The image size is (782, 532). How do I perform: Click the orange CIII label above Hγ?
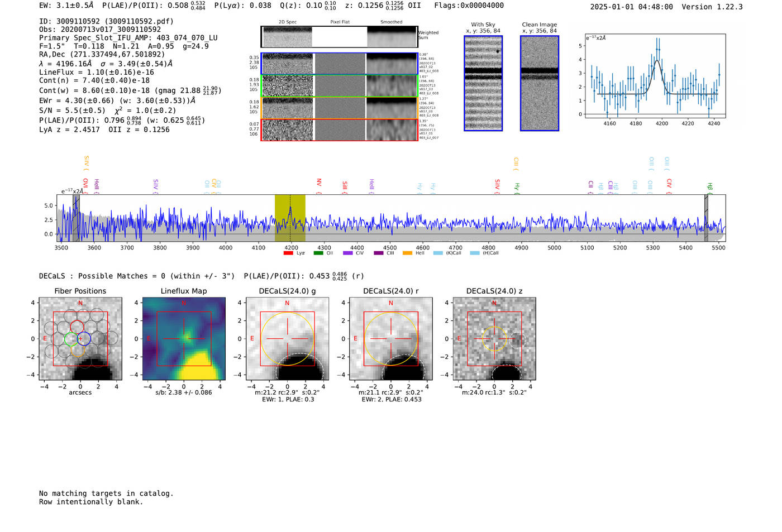[x=516, y=162]
